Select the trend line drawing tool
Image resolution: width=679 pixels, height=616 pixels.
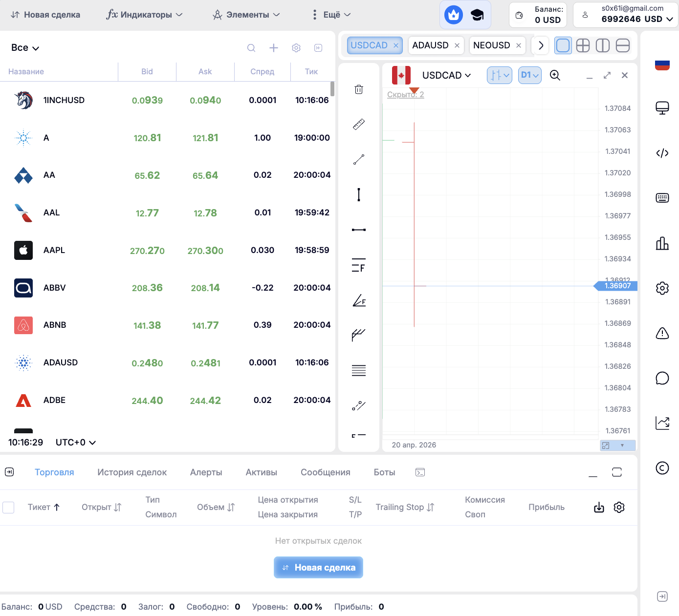click(x=359, y=160)
